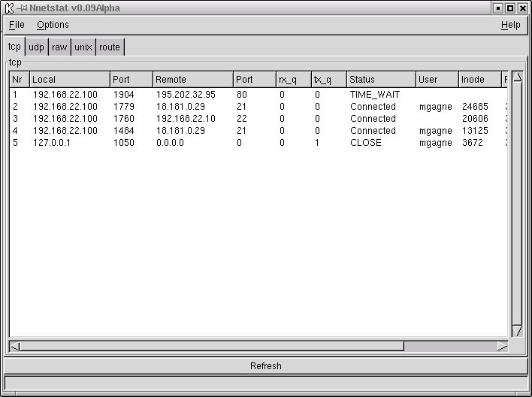Image resolution: width=532 pixels, height=397 pixels.
Task: Sort by the Local column header
Action: (69, 80)
